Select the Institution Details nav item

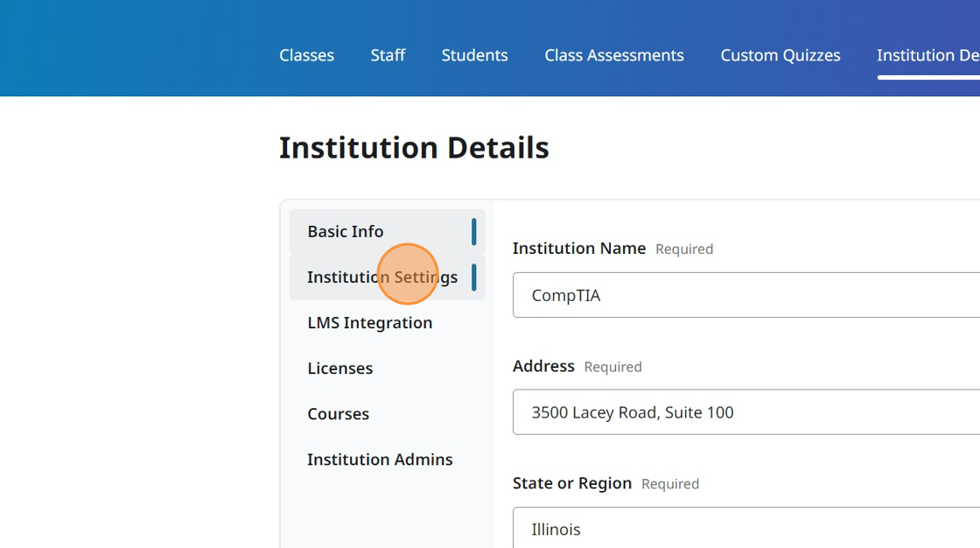(927, 54)
